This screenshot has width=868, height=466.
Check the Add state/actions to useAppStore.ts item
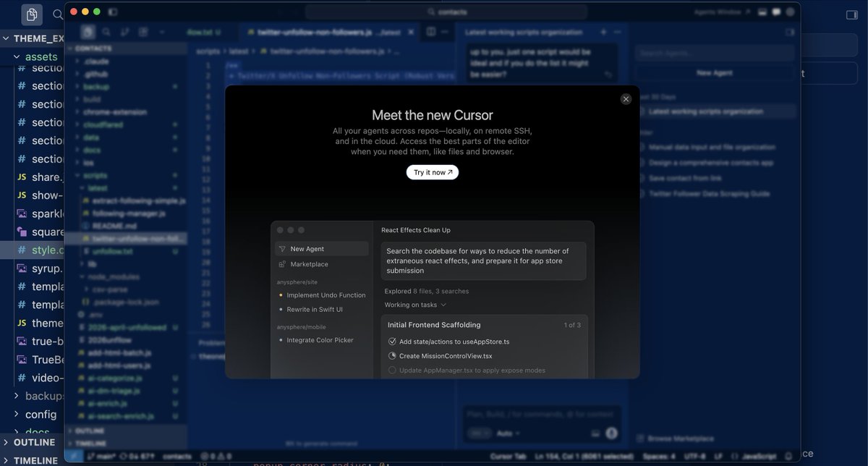point(392,342)
